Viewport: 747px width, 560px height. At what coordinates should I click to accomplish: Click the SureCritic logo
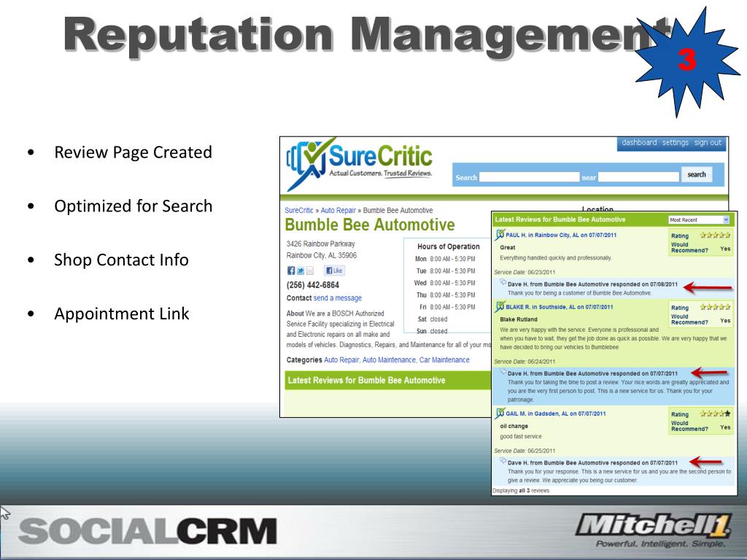(359, 163)
